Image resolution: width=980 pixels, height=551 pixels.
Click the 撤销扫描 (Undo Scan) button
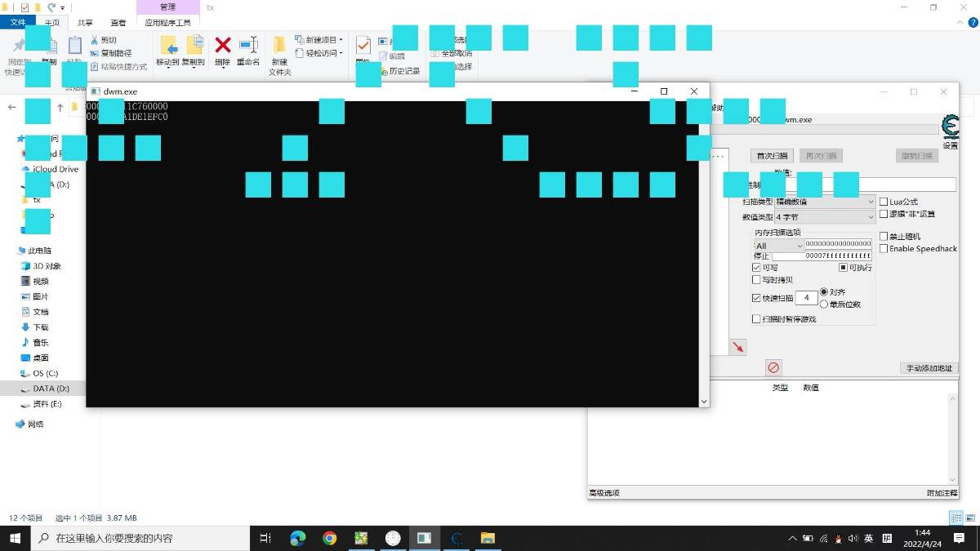pos(916,155)
